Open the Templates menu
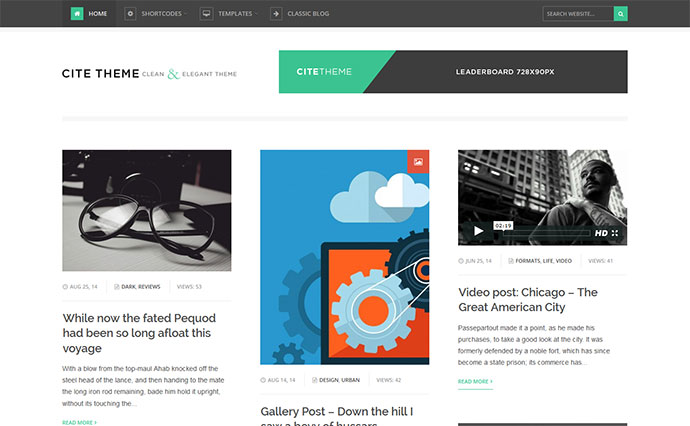Viewport: 690px width, 426px height. (x=235, y=14)
